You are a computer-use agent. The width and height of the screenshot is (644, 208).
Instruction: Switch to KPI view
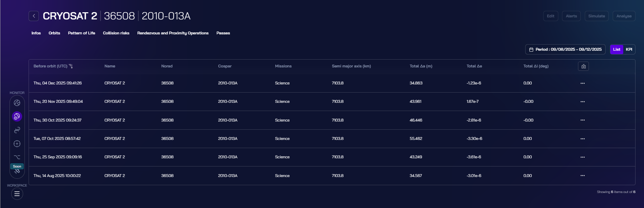click(629, 49)
